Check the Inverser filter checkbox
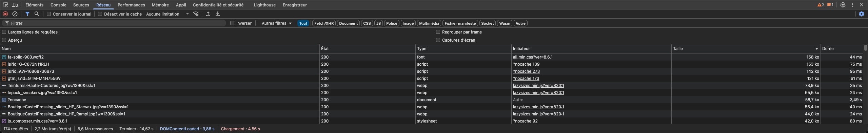 pyautogui.click(x=232, y=23)
